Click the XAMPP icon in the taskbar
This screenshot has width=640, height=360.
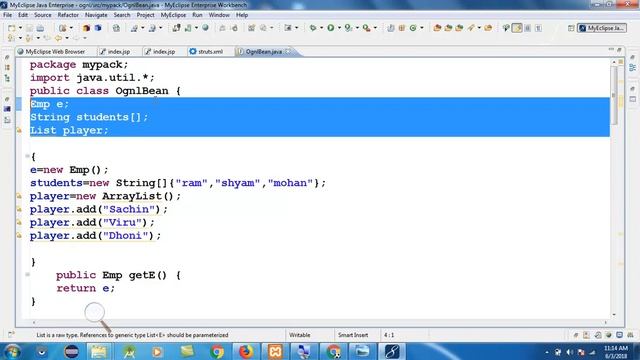(x=275, y=351)
